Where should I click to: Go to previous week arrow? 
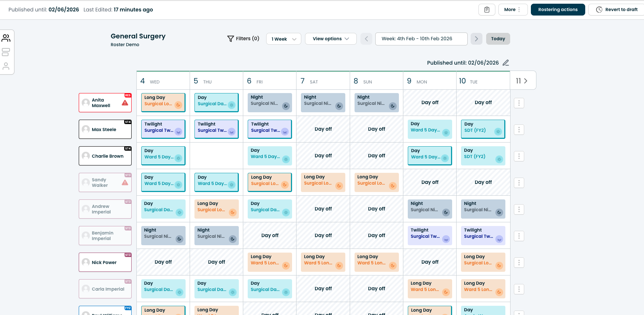click(x=366, y=39)
